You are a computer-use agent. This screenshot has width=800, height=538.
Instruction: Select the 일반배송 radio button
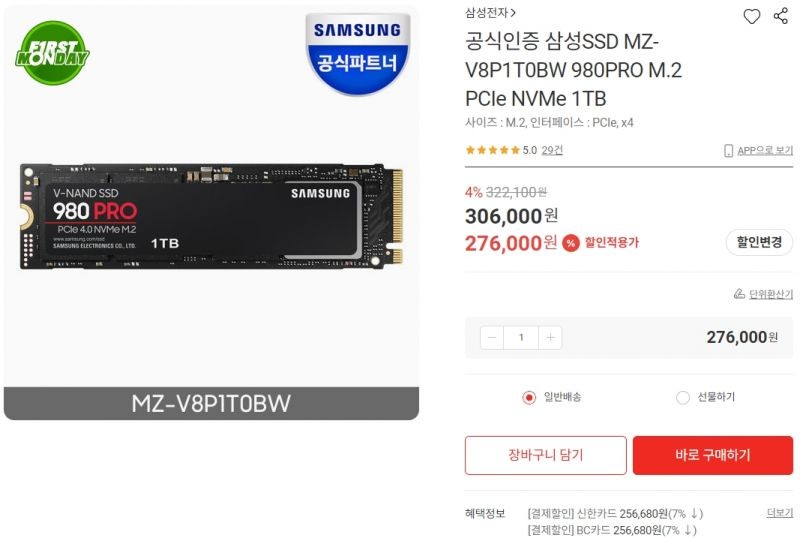click(x=529, y=397)
